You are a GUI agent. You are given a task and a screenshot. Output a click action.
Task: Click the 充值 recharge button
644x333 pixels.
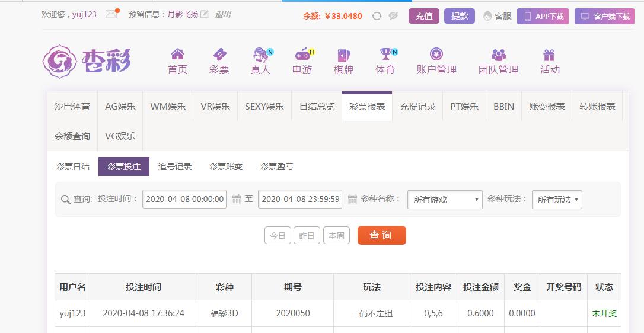(424, 16)
